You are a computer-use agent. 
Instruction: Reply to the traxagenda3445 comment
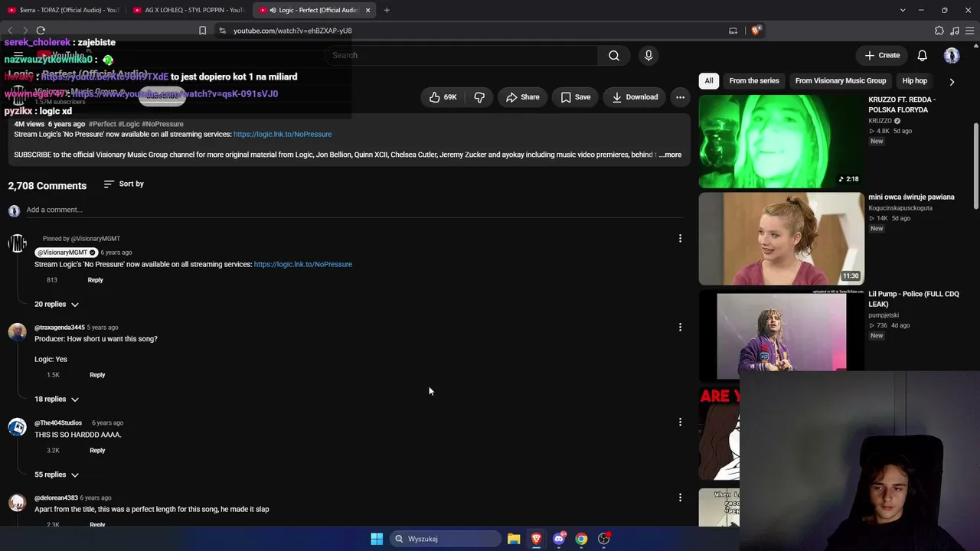(x=97, y=375)
